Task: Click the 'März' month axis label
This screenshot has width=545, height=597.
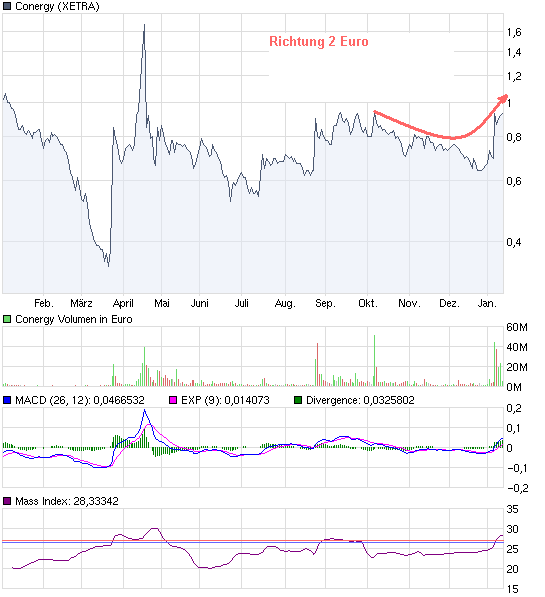Action: [x=81, y=303]
